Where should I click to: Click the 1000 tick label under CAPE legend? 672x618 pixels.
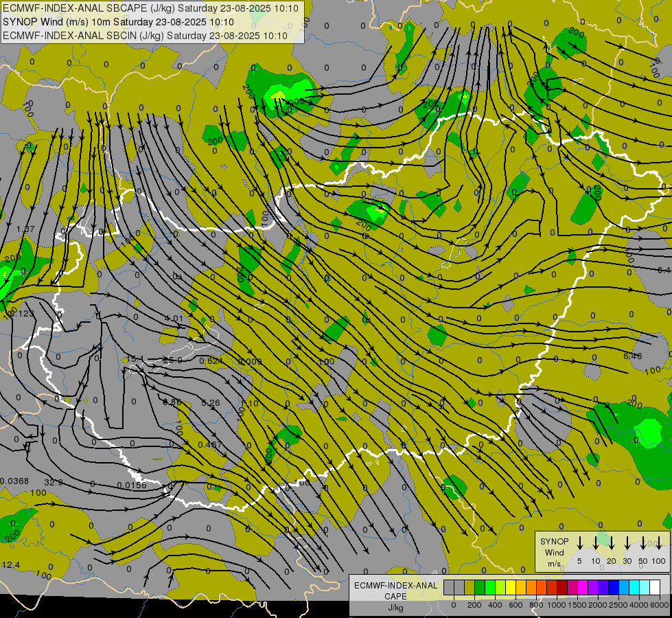point(556,605)
